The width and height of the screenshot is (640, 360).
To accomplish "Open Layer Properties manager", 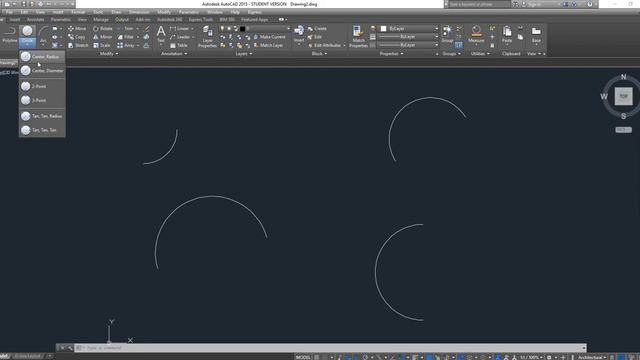I will point(207,36).
